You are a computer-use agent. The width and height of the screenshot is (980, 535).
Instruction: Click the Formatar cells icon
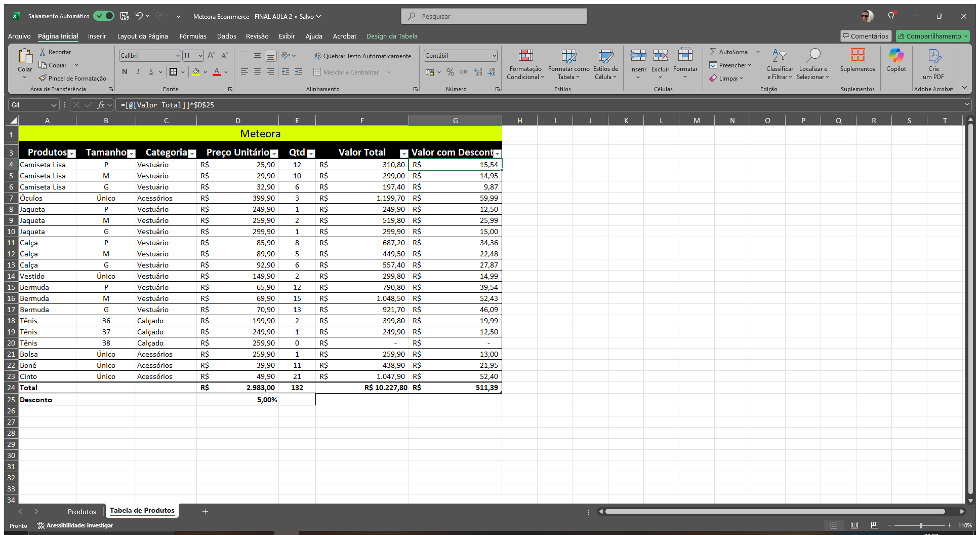685,55
